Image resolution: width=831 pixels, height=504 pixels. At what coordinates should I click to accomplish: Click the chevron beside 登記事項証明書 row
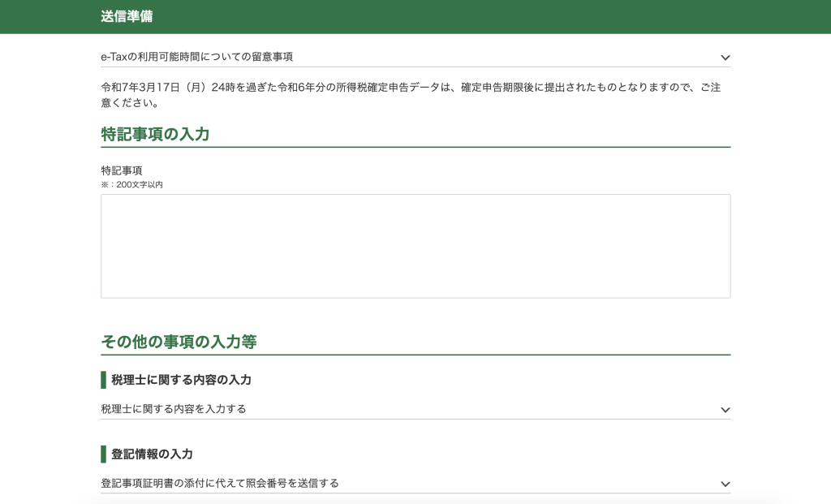725,485
